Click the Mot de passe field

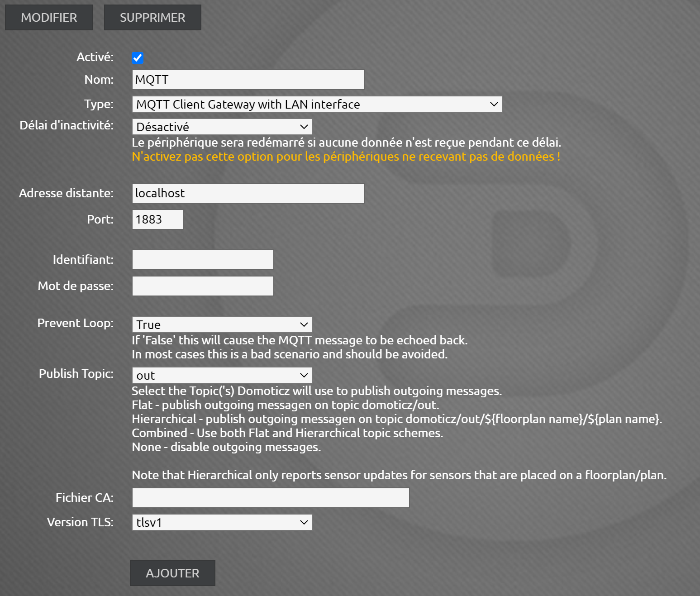tap(202, 286)
